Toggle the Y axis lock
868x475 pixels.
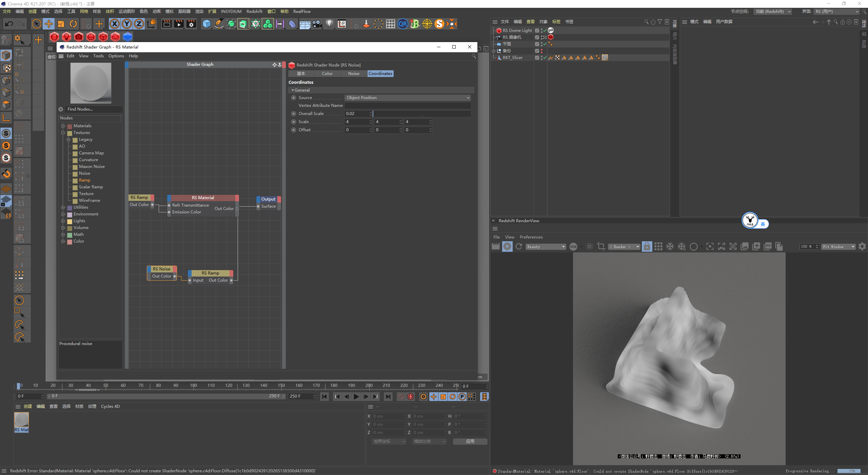(127, 24)
